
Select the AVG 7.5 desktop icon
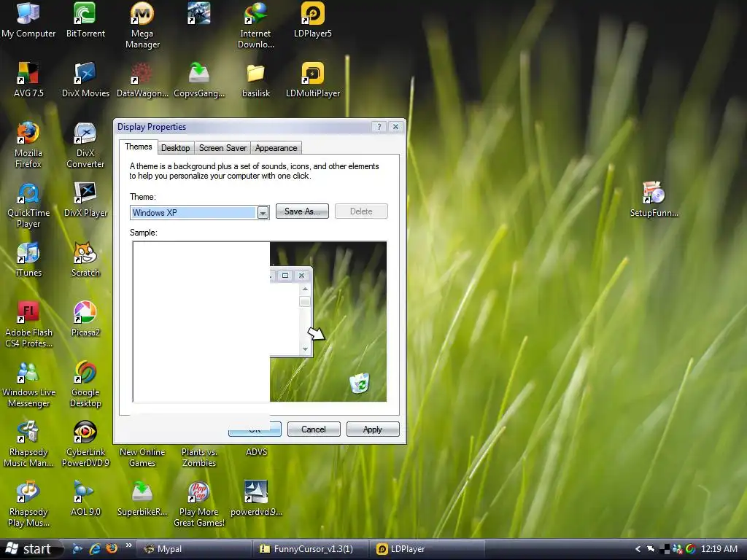click(x=28, y=80)
